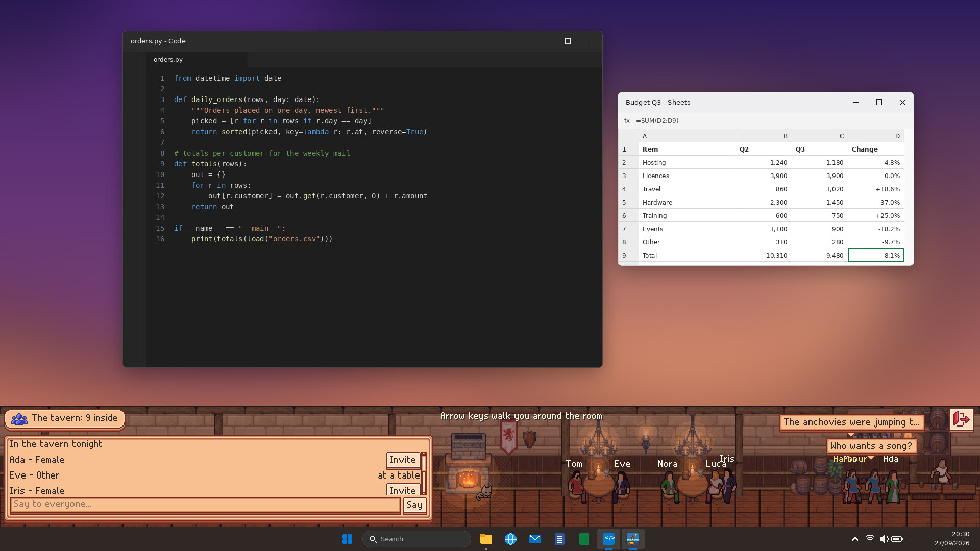Maximize the Budget Q3 Sheets window
Viewport: 980px width, 551px height.
click(x=879, y=102)
